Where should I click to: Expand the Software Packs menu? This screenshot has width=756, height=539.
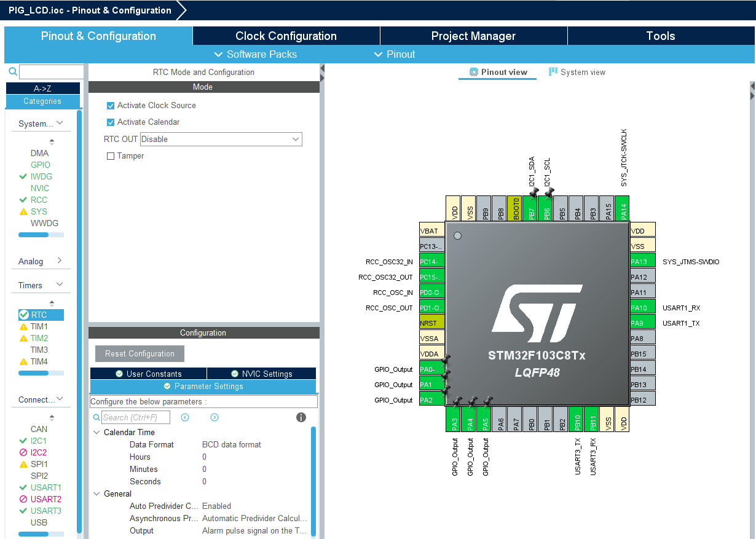(256, 54)
